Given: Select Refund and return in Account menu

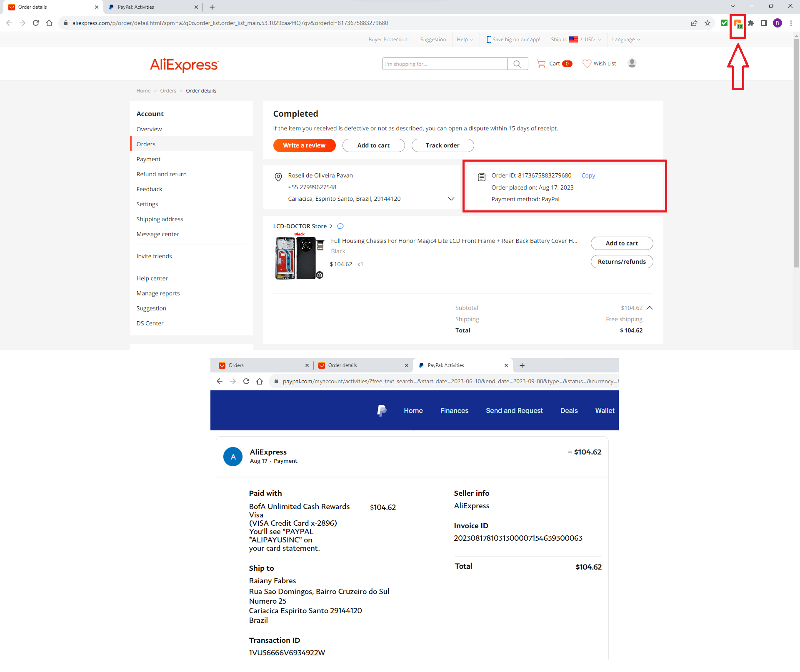Looking at the screenshot, I should coord(161,174).
